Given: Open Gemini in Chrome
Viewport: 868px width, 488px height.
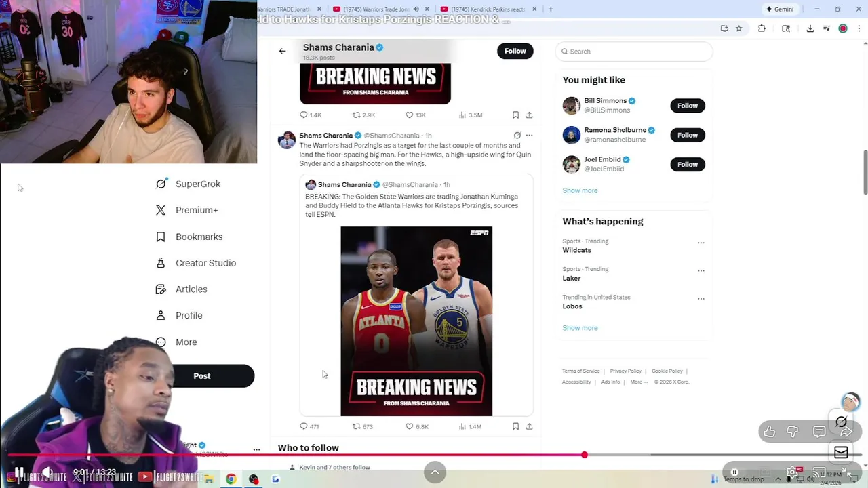Looking at the screenshot, I should pyautogui.click(x=780, y=9).
